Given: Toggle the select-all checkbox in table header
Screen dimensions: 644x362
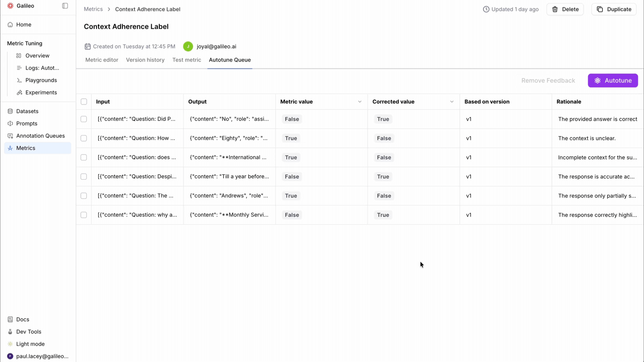Looking at the screenshot, I should (84, 102).
